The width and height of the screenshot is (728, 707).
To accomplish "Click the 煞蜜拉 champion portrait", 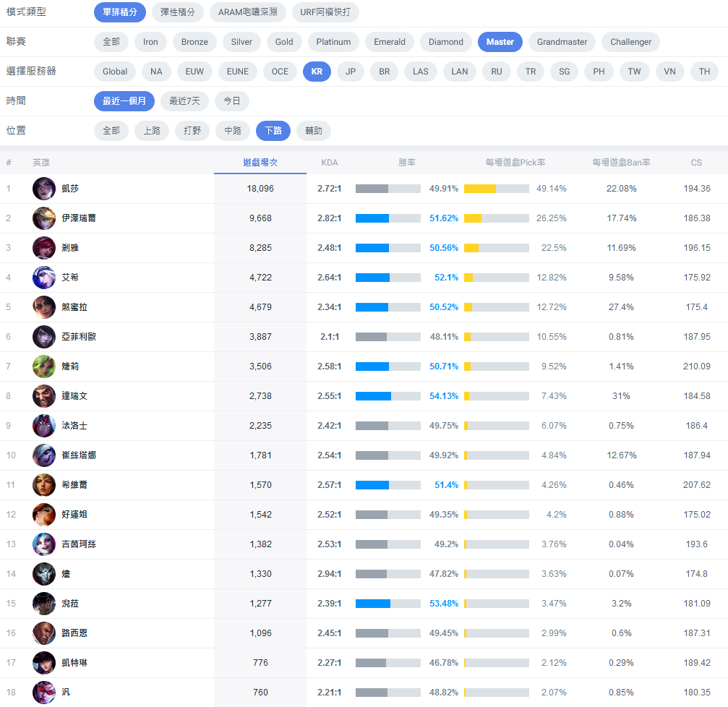I will pos(44,307).
